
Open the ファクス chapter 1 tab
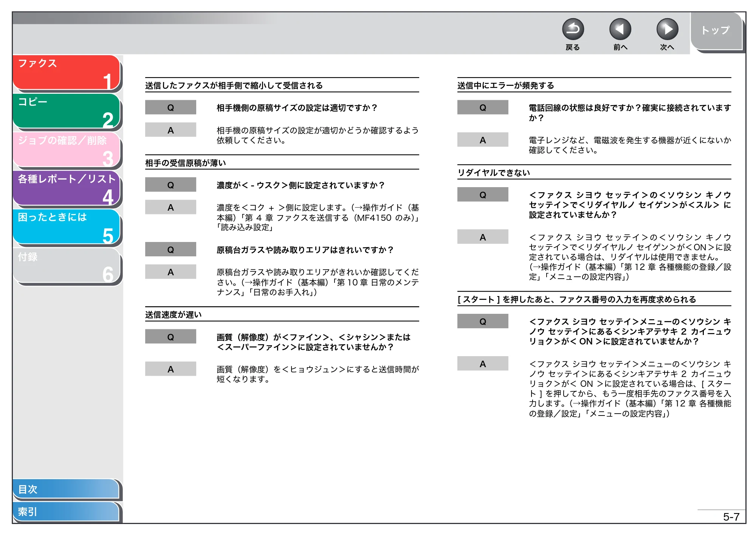click(x=66, y=73)
